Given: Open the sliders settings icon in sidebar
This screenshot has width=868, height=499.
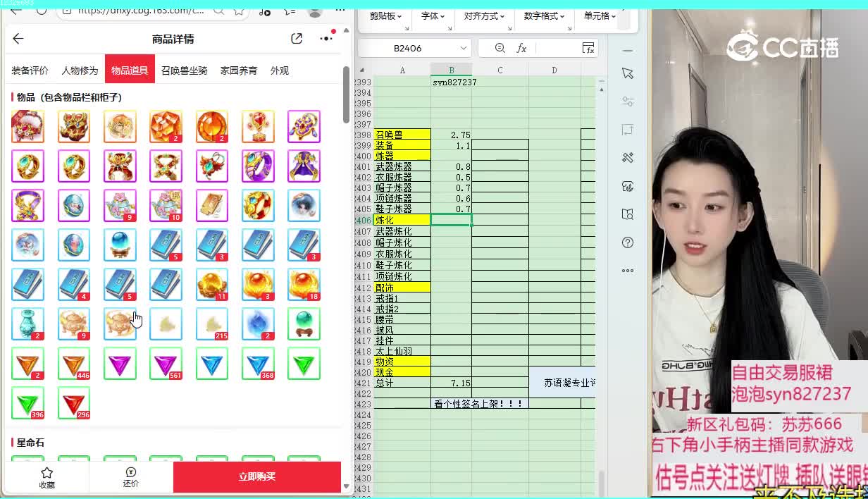Looking at the screenshot, I should 628,101.
